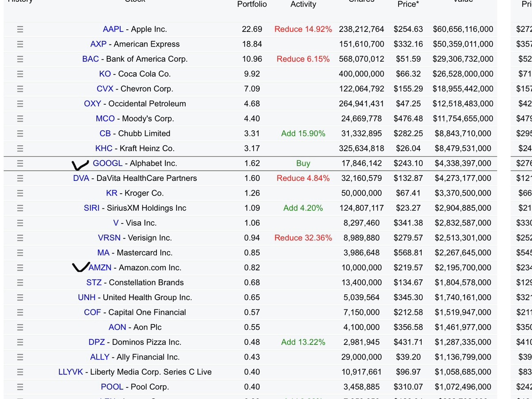Open history icon for DPZ row

20,342
